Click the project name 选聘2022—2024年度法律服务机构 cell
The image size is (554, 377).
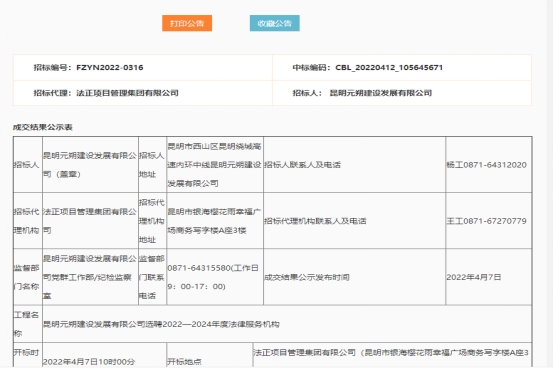(x=287, y=324)
